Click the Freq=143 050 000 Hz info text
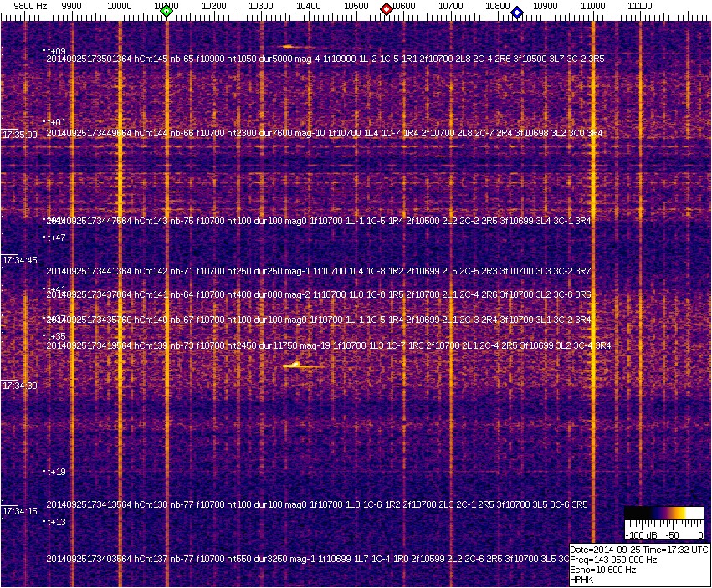Image resolution: width=712 pixels, height=588 pixels. tap(613, 560)
